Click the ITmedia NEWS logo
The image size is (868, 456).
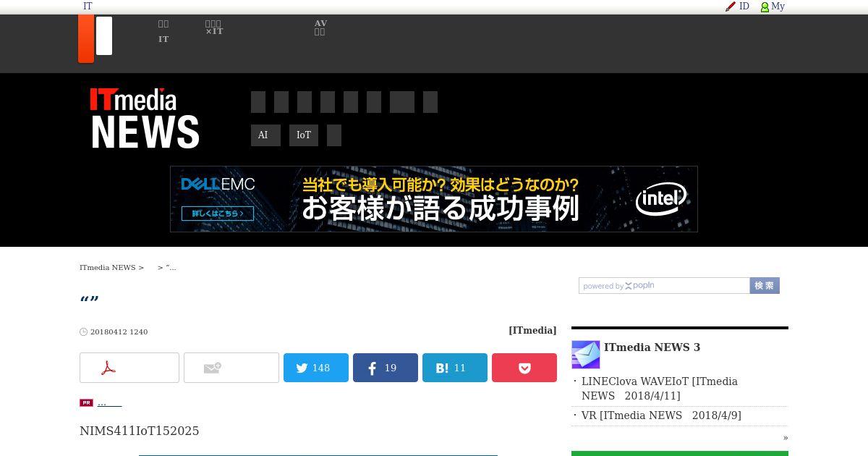click(145, 119)
